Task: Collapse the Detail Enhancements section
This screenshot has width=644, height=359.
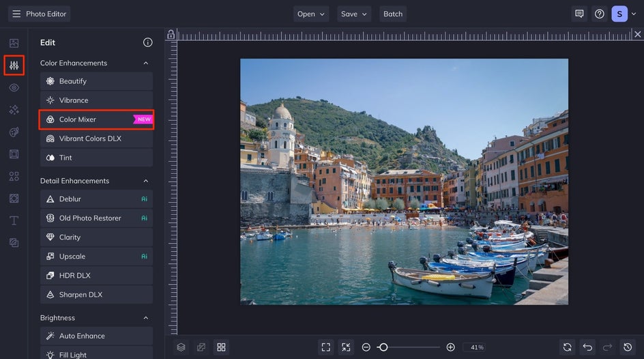Action: 145,181
